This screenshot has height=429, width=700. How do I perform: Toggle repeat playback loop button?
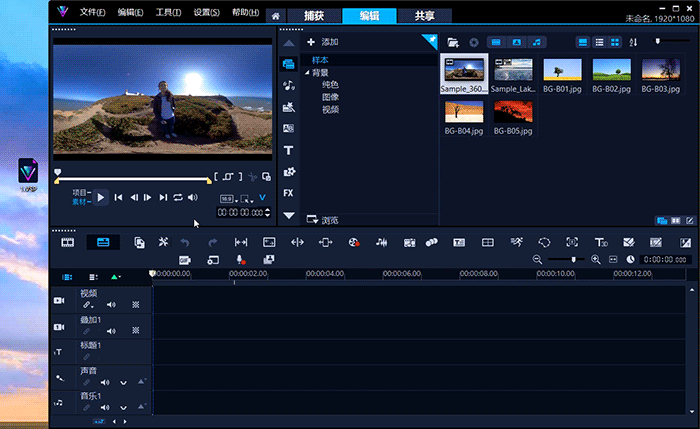178,197
